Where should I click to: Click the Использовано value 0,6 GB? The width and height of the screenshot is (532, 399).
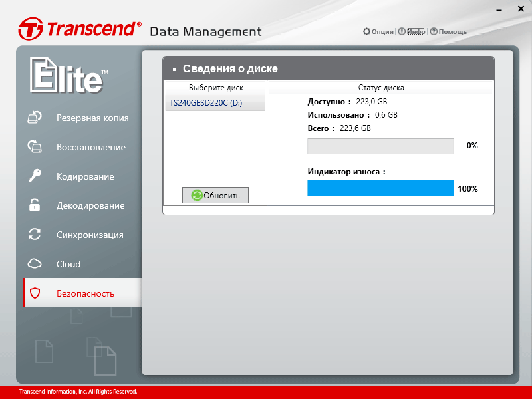tap(386, 115)
